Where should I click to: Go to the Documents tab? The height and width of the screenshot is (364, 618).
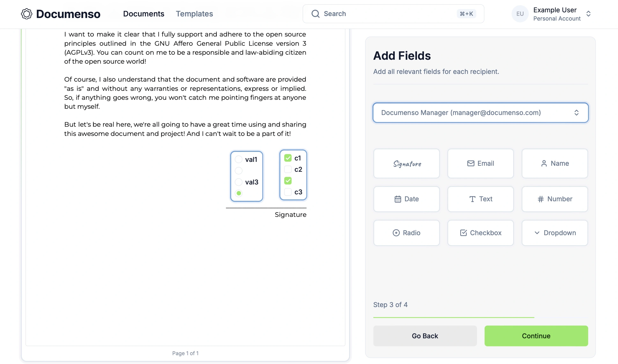[144, 14]
